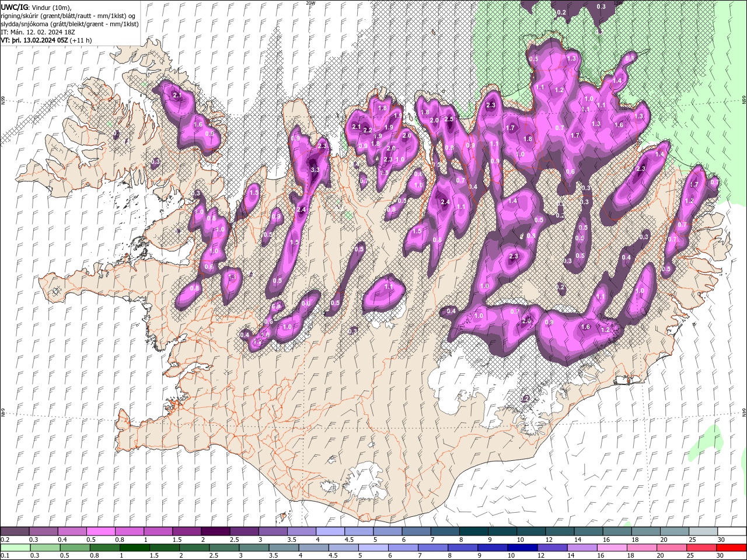The image size is (747, 560).
Task: Click the "rigning/skúrir (grænt/blátt/rautt - mm/1klst) og" line
Action: [x=69, y=15]
